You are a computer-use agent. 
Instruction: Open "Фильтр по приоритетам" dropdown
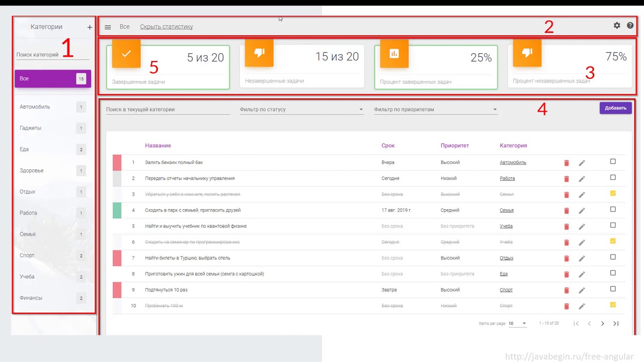click(436, 109)
